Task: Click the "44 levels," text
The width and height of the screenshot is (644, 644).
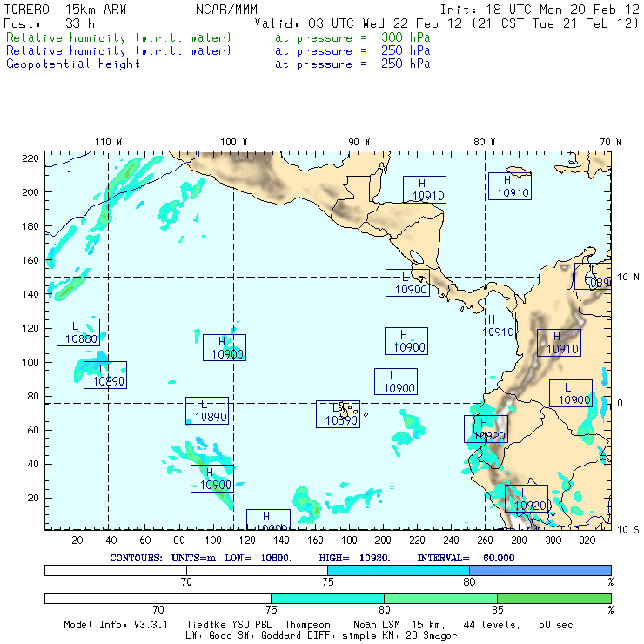Action: tap(492, 625)
